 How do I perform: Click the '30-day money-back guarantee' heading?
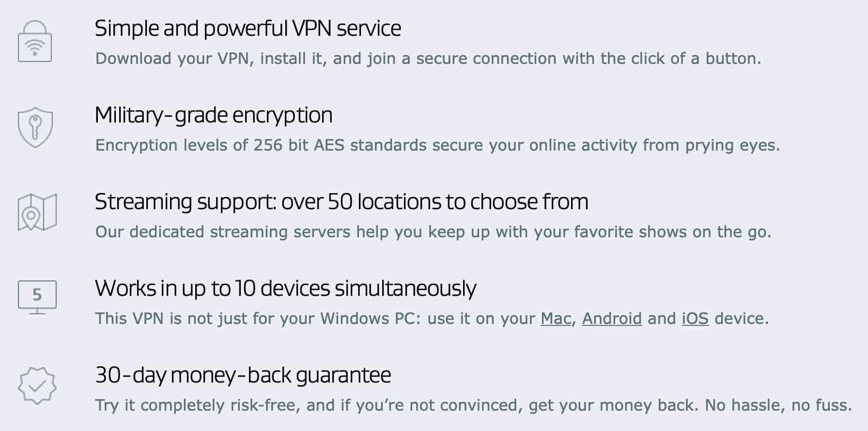[243, 375]
